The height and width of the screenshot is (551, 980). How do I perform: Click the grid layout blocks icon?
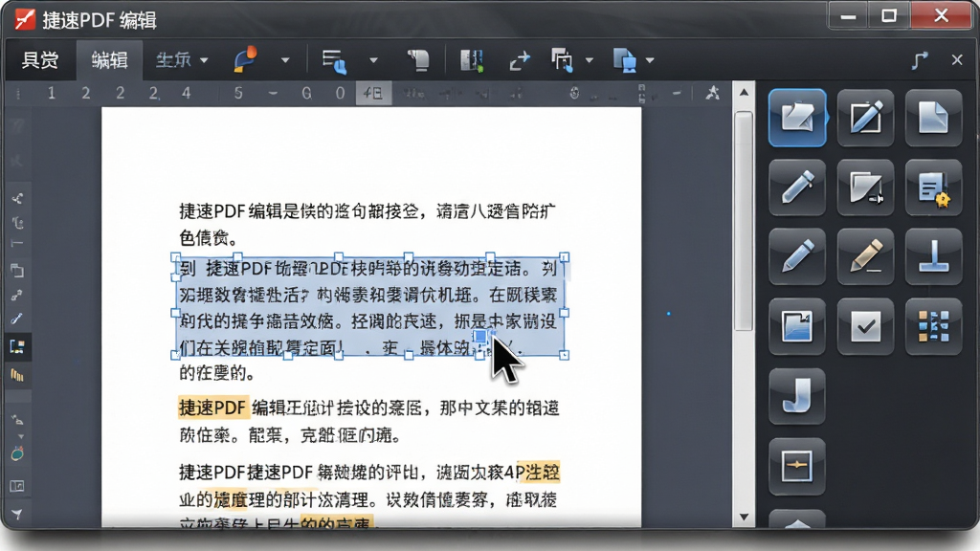[x=933, y=326]
